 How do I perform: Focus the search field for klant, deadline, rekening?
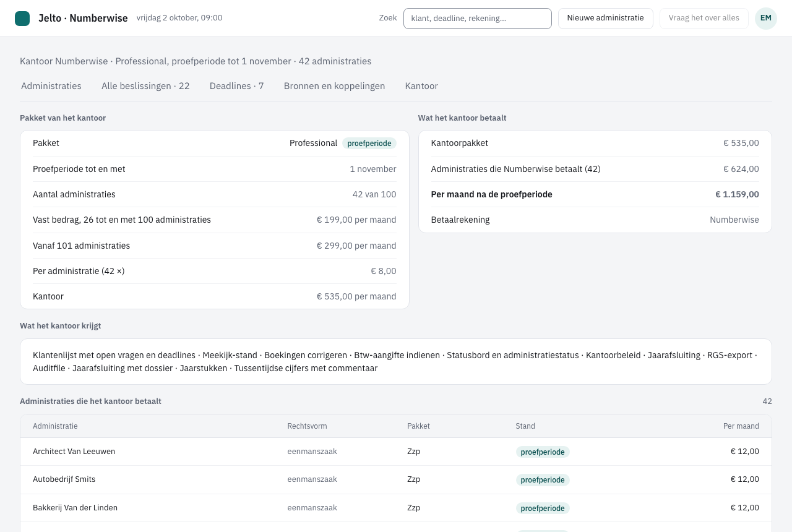point(478,19)
